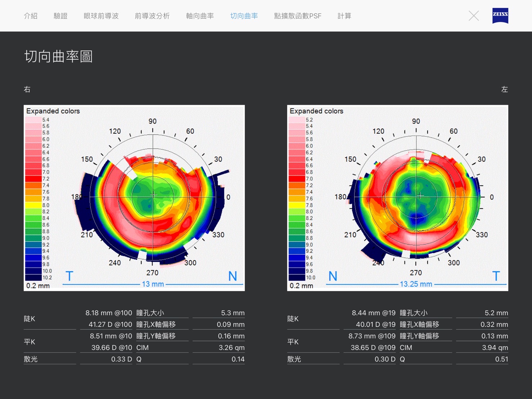Click right eye value 41.27 D @100

(x=110, y=324)
